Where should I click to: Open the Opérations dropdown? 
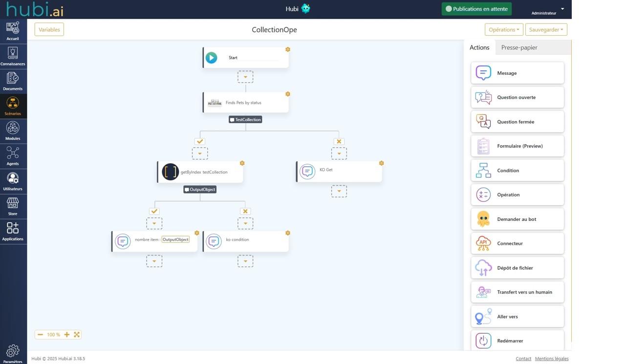[x=504, y=29]
